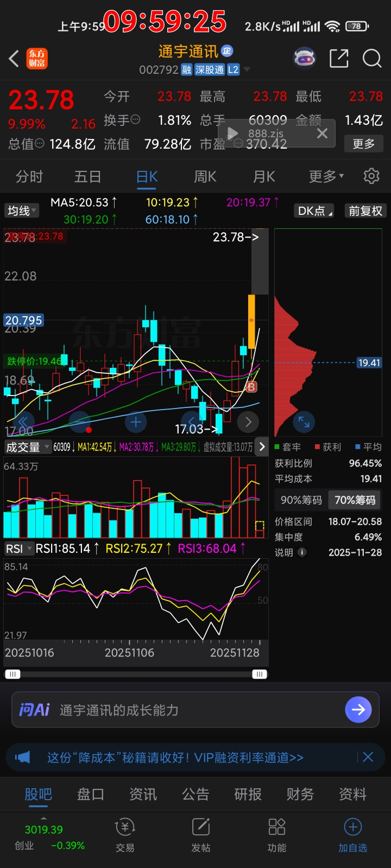Screen dimensions: 391x868
Task: Close the 888.zjs floating popup
Action: (x=322, y=133)
